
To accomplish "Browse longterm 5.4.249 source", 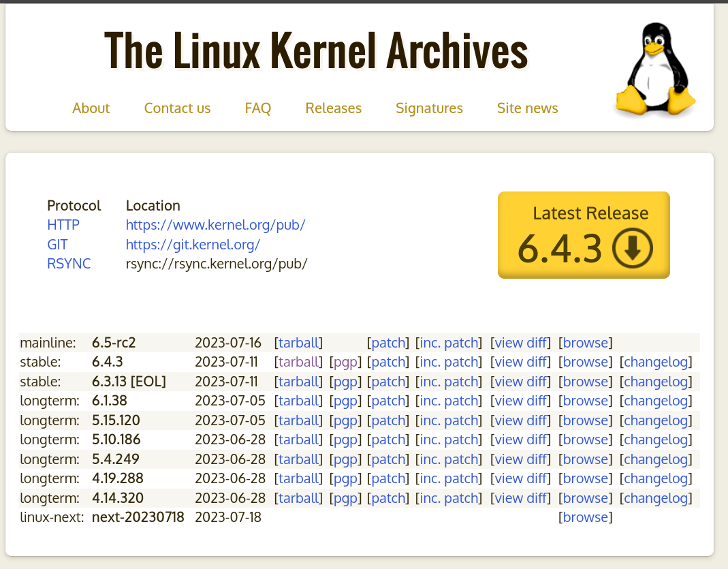I will [x=586, y=459].
